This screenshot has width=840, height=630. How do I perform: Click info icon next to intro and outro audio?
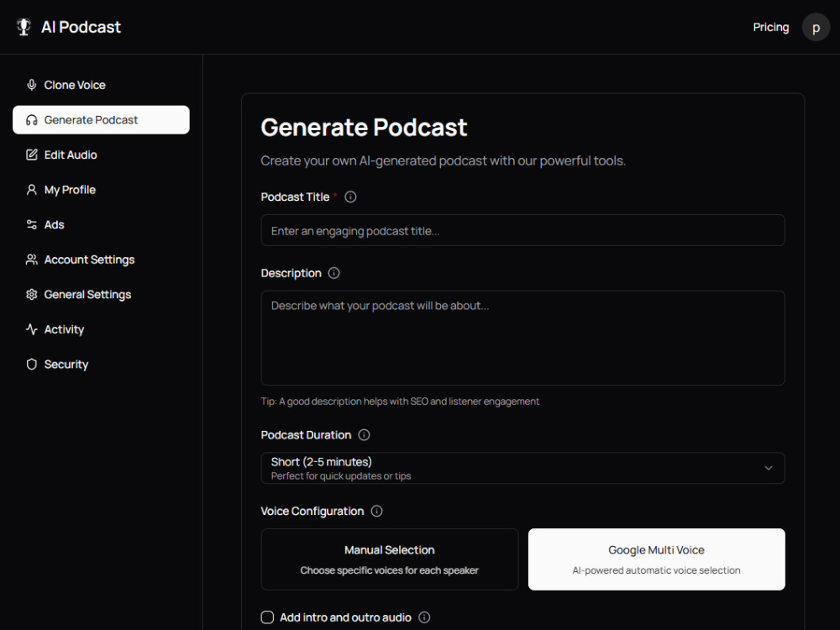(424, 617)
